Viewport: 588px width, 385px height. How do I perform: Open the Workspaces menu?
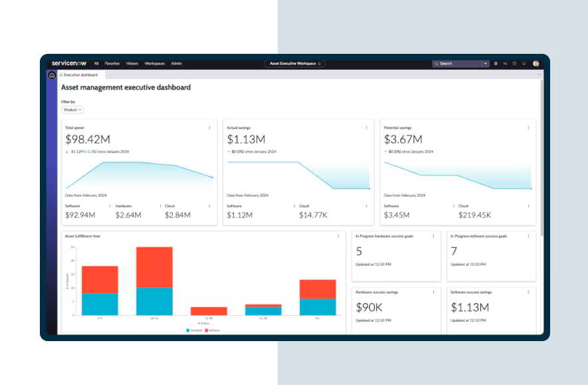[154, 64]
